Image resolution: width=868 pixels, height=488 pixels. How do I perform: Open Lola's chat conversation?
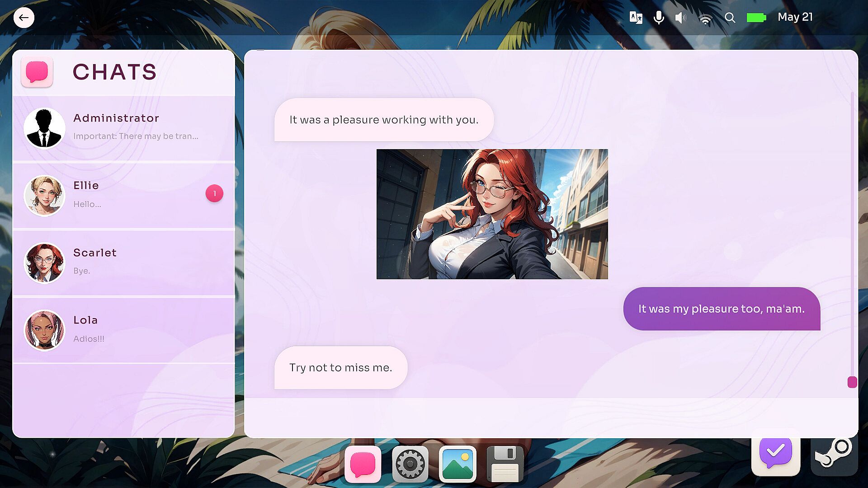point(123,330)
